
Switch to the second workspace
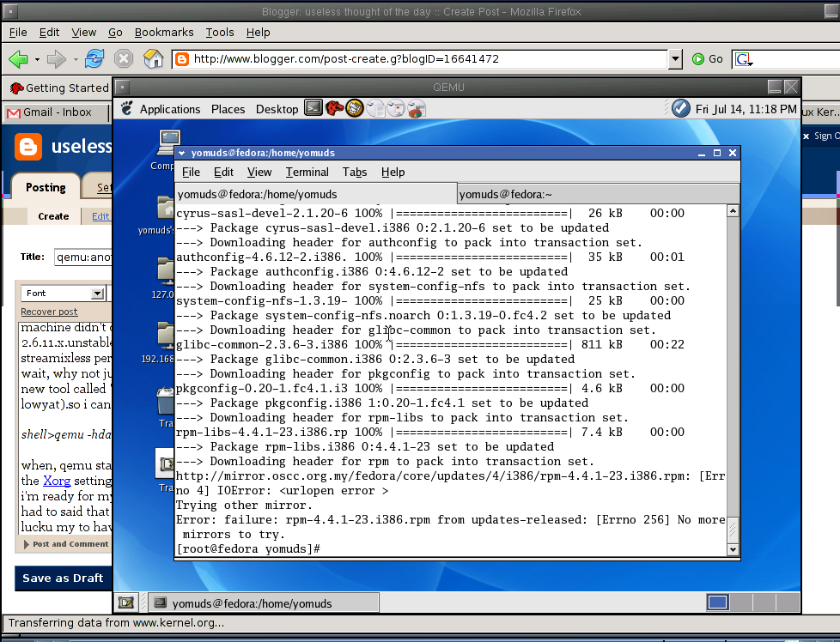[x=741, y=603]
